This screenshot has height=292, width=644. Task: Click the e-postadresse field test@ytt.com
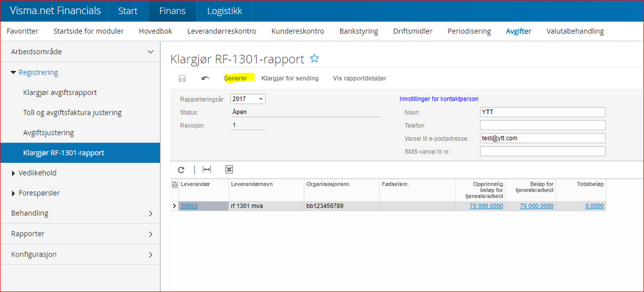(x=543, y=138)
